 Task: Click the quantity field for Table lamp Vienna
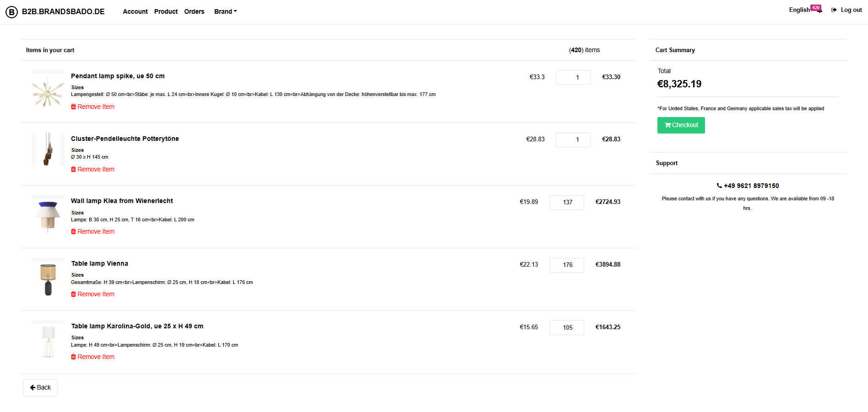click(x=567, y=265)
